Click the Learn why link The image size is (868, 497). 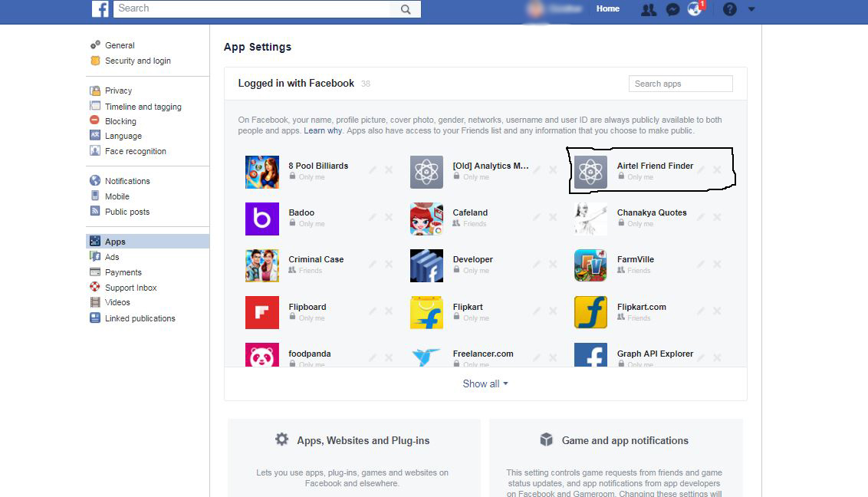coord(323,131)
